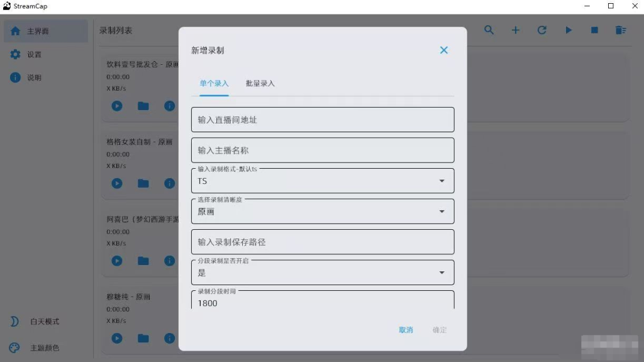Image resolution: width=644 pixels, height=362 pixels.
Task: Focus the 输入录制保存路径 field
Action: 323,242
